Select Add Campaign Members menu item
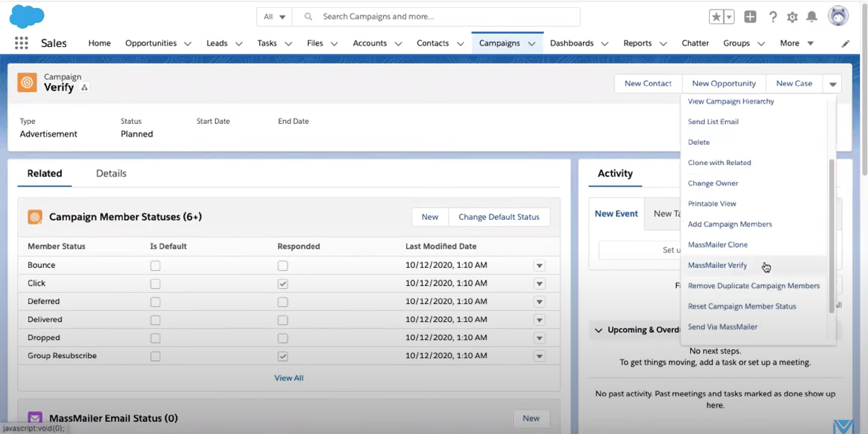 point(729,224)
